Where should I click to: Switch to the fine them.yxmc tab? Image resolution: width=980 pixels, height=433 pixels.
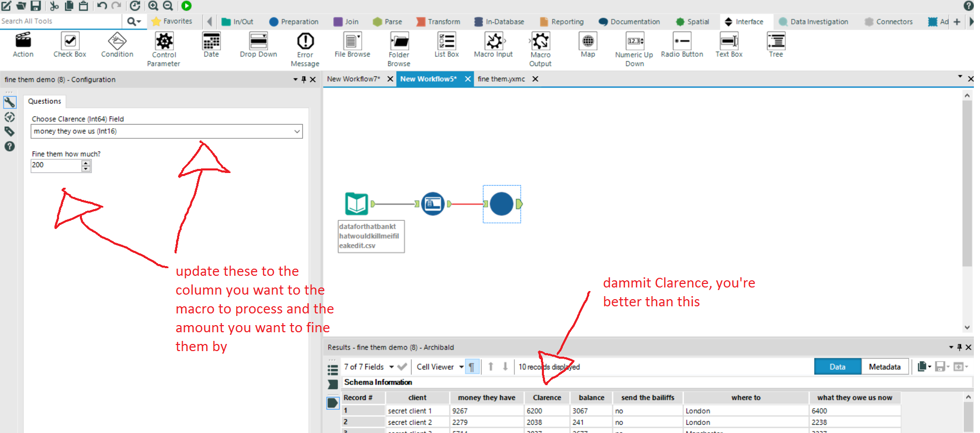pos(501,79)
